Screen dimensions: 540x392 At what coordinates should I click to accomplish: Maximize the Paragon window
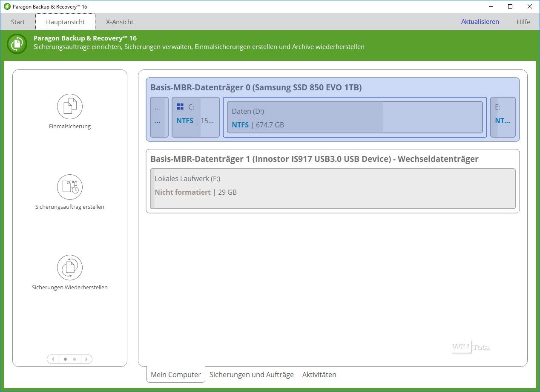click(510, 6)
